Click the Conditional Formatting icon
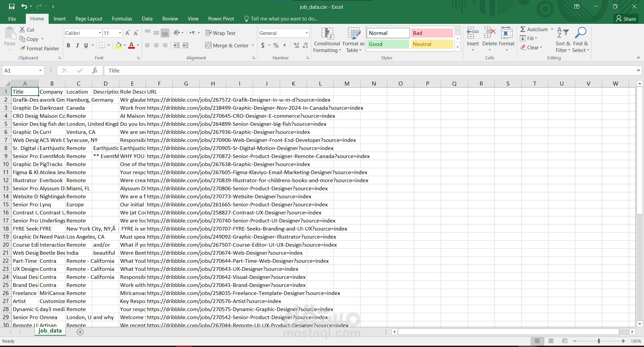This screenshot has height=347, width=644. [327, 34]
